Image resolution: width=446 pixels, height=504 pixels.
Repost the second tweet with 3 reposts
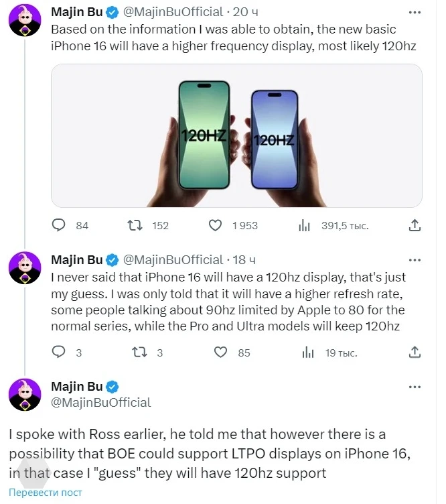pos(137,352)
